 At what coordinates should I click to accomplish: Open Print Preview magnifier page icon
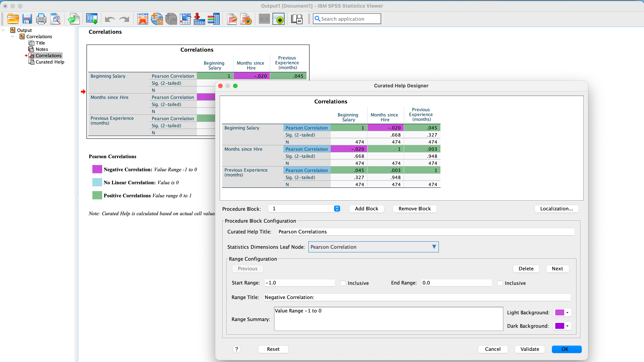tap(56, 19)
